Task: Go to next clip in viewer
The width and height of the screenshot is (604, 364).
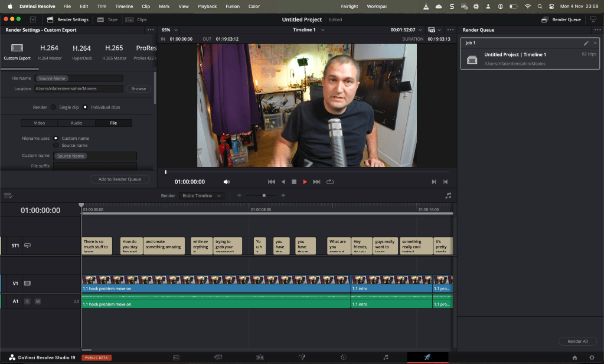Action: point(434,182)
